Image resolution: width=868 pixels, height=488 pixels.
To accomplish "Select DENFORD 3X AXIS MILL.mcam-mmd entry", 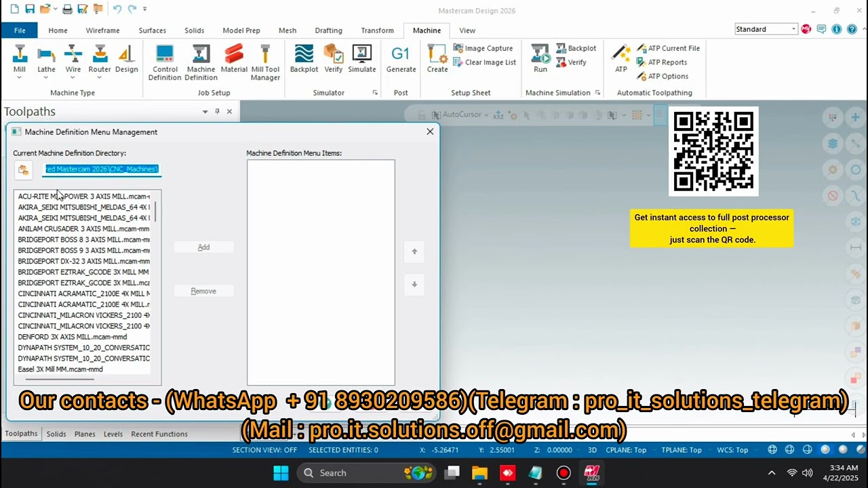I will coord(73,337).
